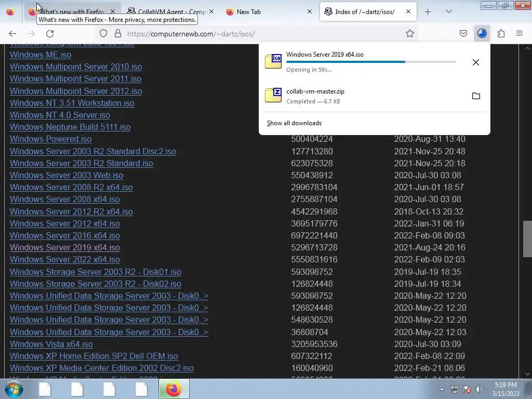Open the Windows Powered.iso link
The image size is (532, 399).
point(50,139)
